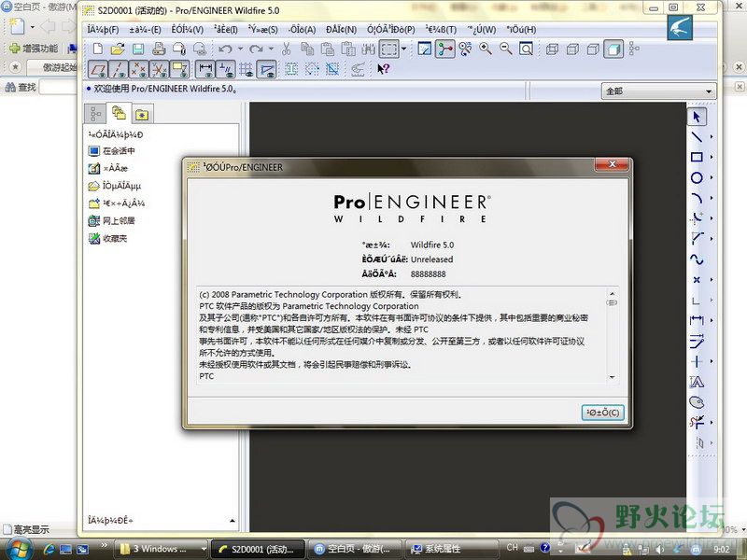Activate the Select arrow tool
The width and height of the screenshot is (747, 560).
[x=697, y=117]
